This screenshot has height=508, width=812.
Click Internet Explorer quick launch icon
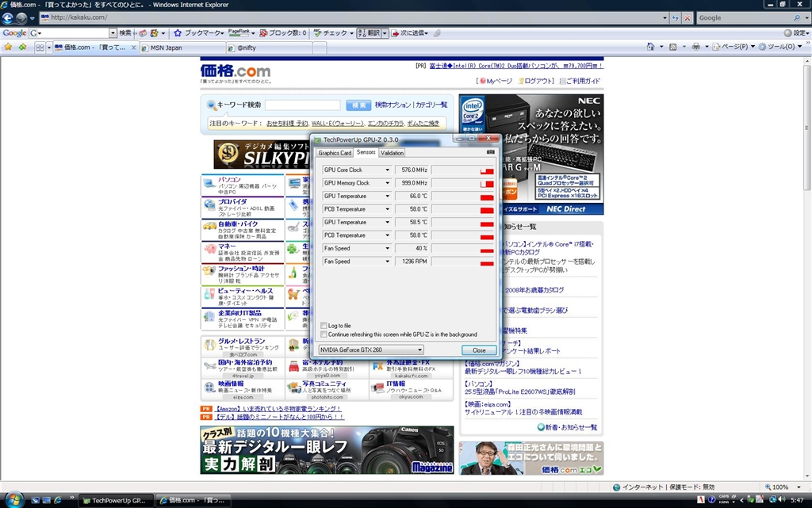click(x=58, y=500)
